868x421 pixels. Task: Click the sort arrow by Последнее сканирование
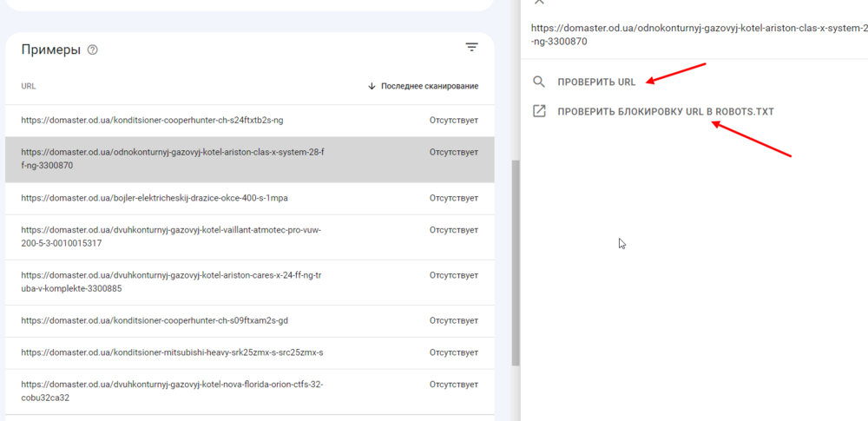pos(372,86)
